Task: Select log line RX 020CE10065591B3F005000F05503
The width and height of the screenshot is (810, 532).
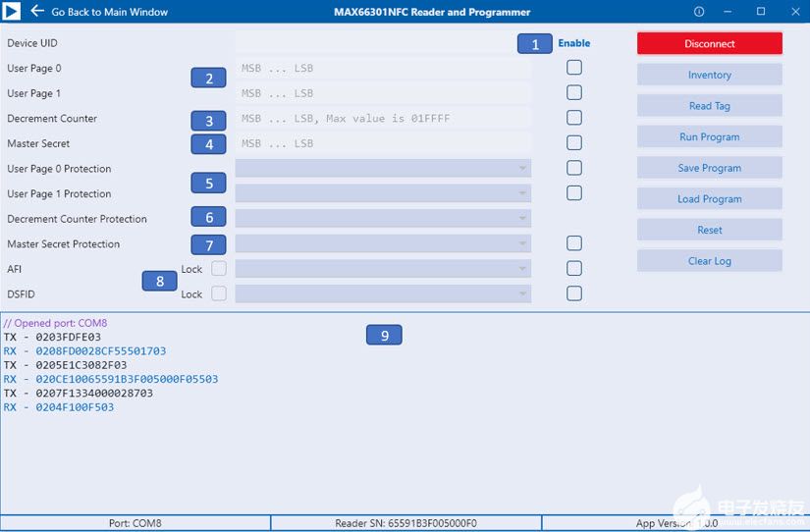Action: tap(111, 379)
